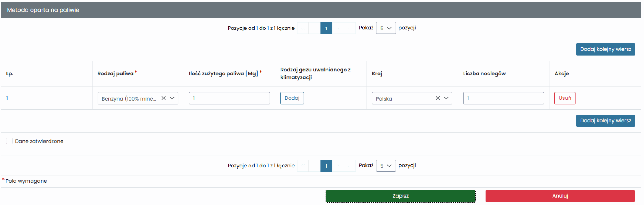
Task: Expand the Rodzaj paliwa dropdown arrow
Action: [172, 98]
